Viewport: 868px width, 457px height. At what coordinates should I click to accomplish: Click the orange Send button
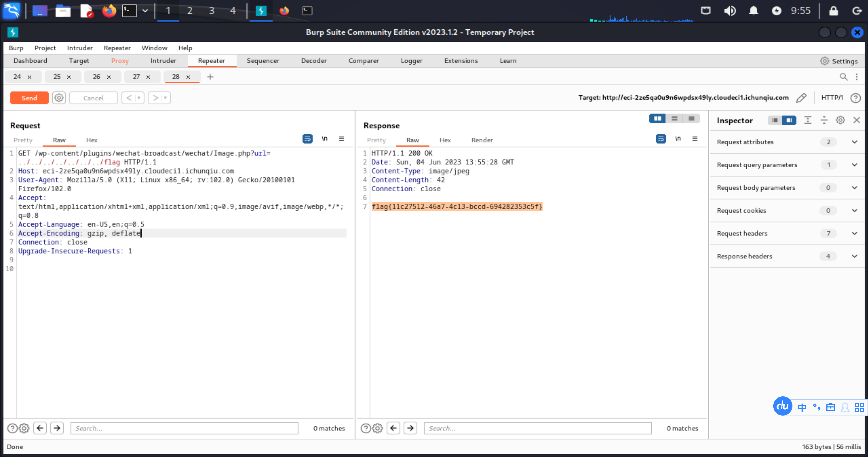click(x=29, y=98)
